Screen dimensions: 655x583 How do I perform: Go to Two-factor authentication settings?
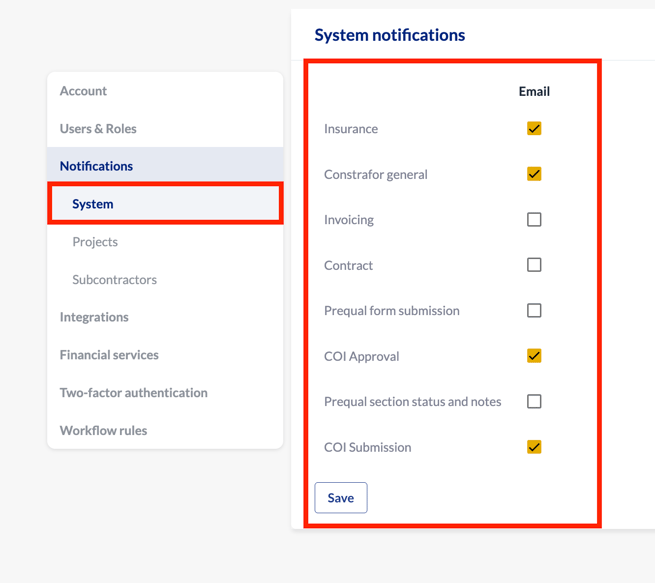133,393
